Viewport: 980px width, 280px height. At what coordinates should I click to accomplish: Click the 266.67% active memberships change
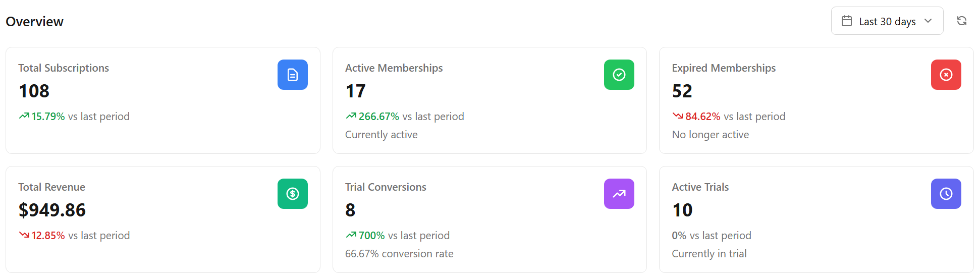coord(378,117)
